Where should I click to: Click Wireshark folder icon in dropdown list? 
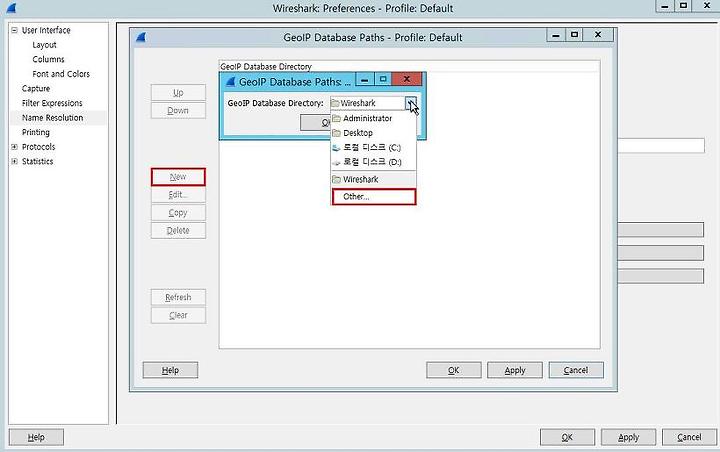point(337,179)
